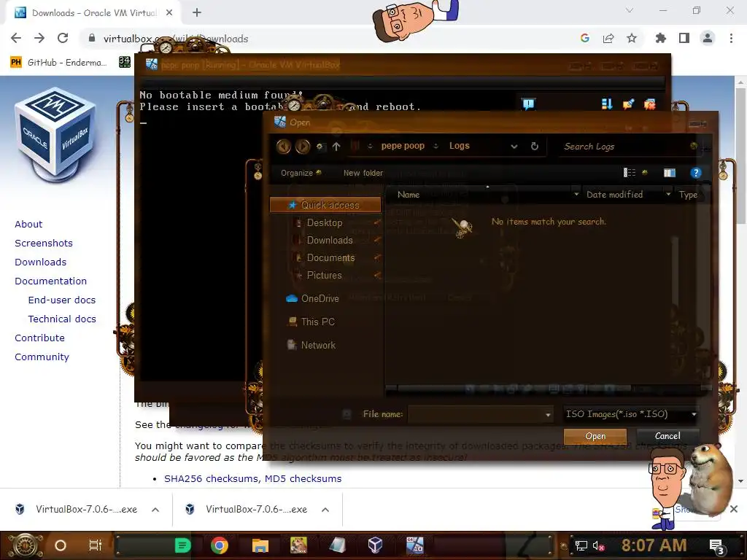Open Chrome profile avatar
The width and height of the screenshot is (747, 560).
pyautogui.click(x=708, y=38)
